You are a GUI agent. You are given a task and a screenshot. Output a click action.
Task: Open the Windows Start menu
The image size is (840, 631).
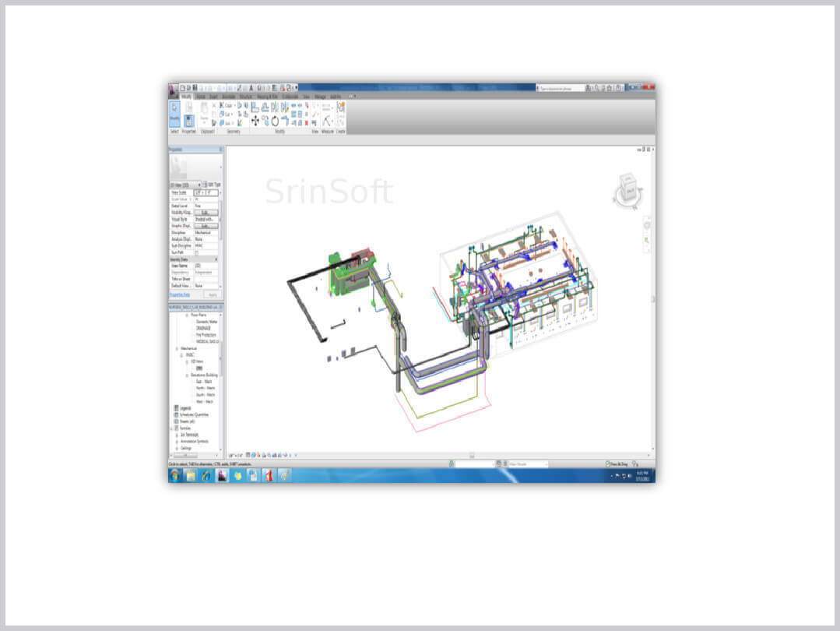[x=174, y=475]
